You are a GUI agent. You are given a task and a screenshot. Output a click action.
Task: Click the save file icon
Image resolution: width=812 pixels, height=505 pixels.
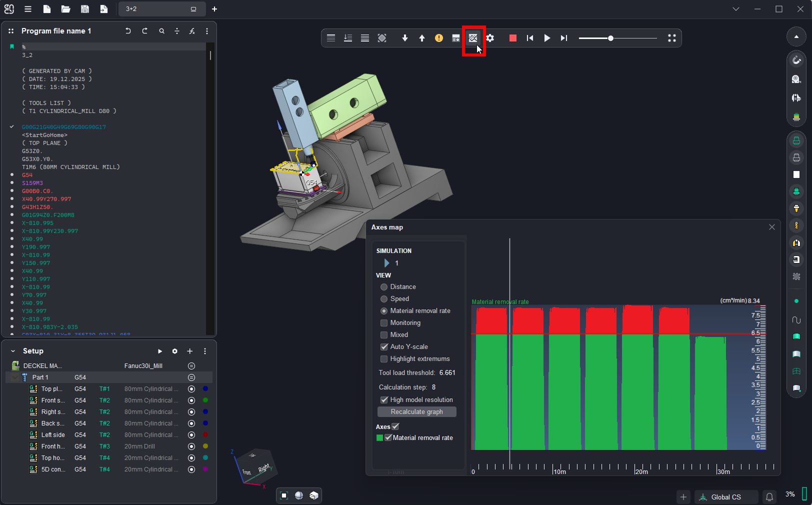tap(85, 9)
